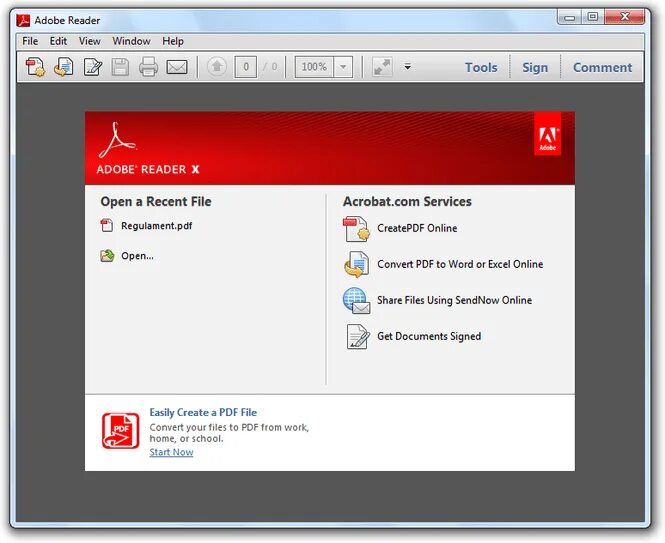Screen dimensions: 665x543
Task: Expand the toolbar options small arrow
Action: 408,67
